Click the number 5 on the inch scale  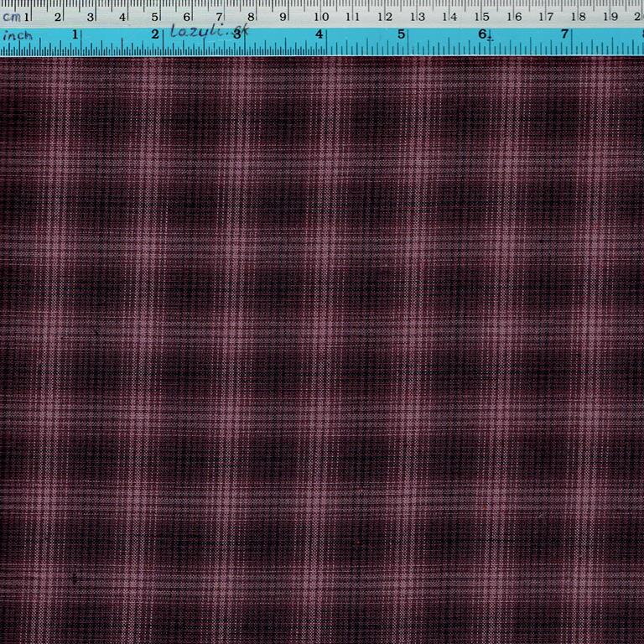[x=401, y=34]
